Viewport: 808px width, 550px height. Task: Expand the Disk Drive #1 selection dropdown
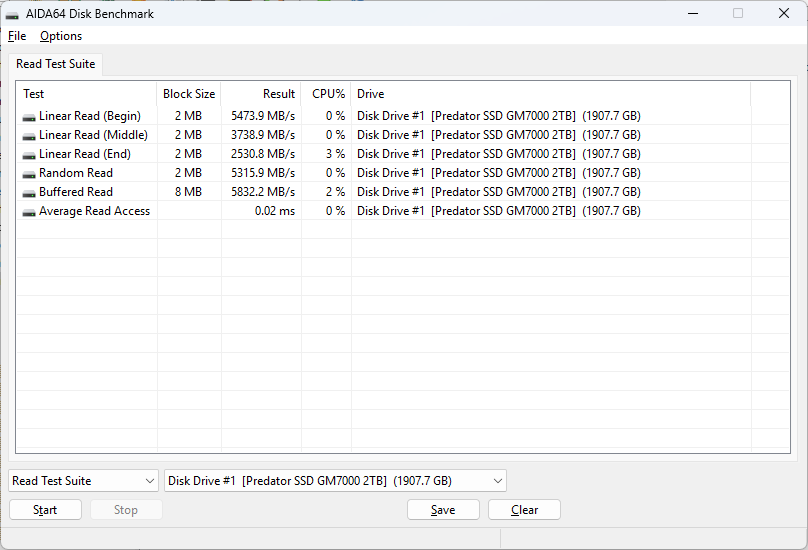click(x=335, y=481)
